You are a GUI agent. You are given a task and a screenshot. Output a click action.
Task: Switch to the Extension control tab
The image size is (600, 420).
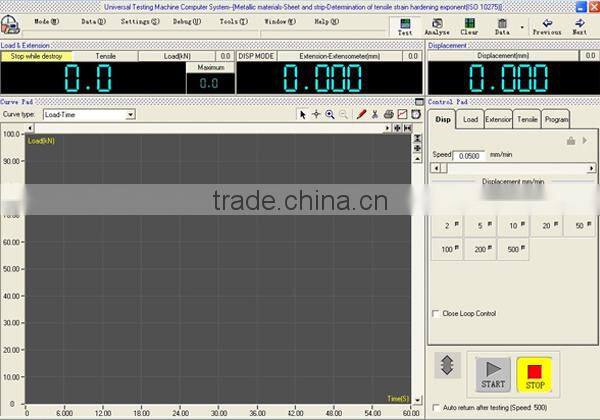click(498, 120)
